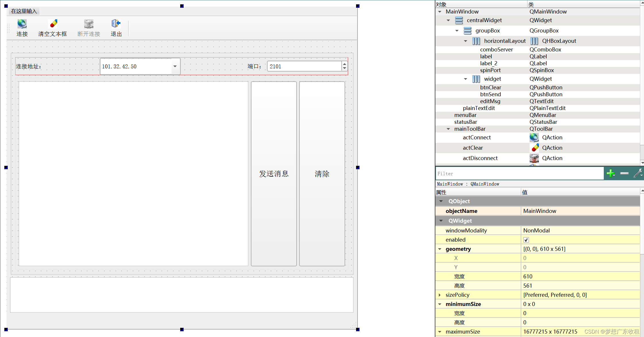This screenshot has width=644, height=337.
Task: Select menuBar in the object tree
Action: [x=465, y=115]
